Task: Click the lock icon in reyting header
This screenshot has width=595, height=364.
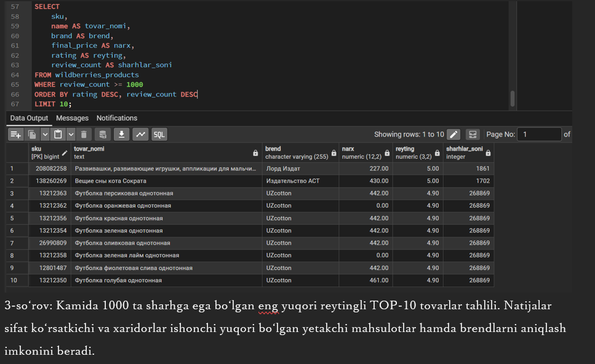Action: pyautogui.click(x=437, y=153)
